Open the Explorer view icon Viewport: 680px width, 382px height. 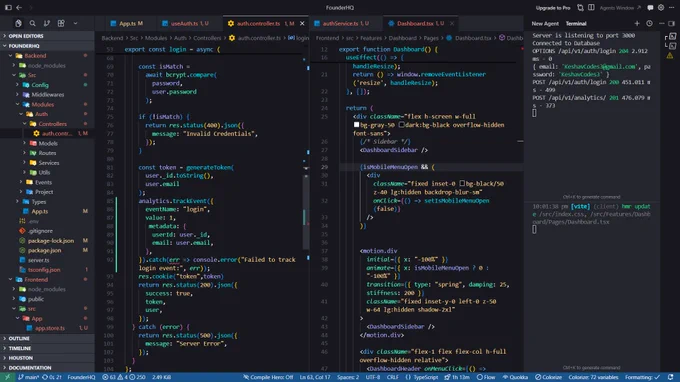pos(18,23)
